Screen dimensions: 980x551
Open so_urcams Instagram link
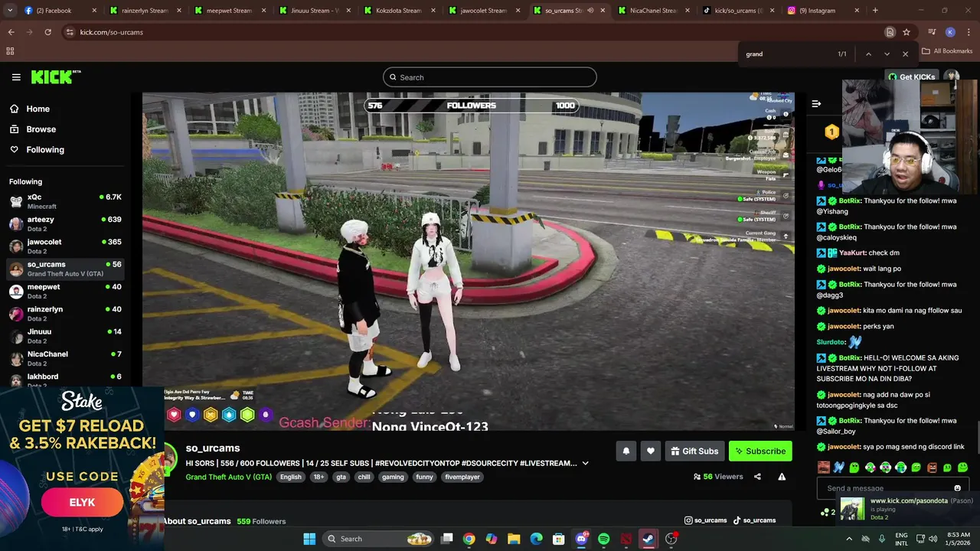[x=705, y=520]
